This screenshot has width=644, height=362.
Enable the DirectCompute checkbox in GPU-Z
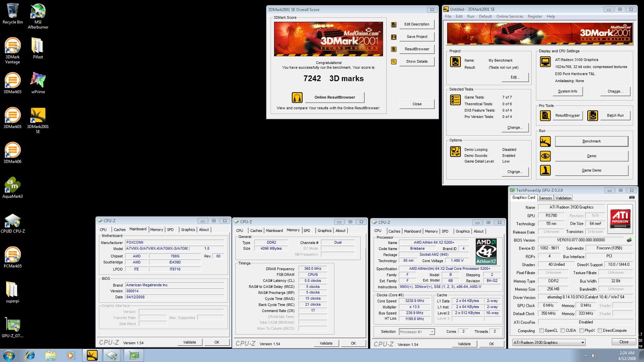pos(600,331)
